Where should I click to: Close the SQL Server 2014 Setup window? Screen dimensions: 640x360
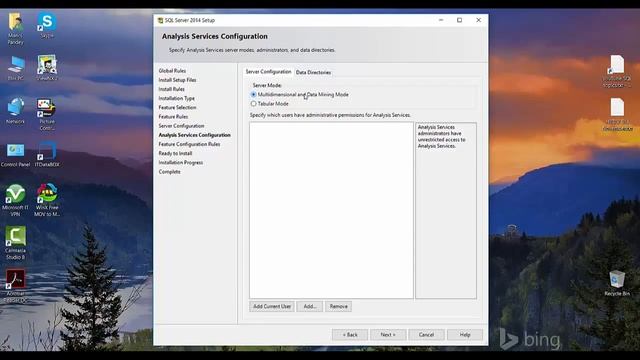(478, 20)
